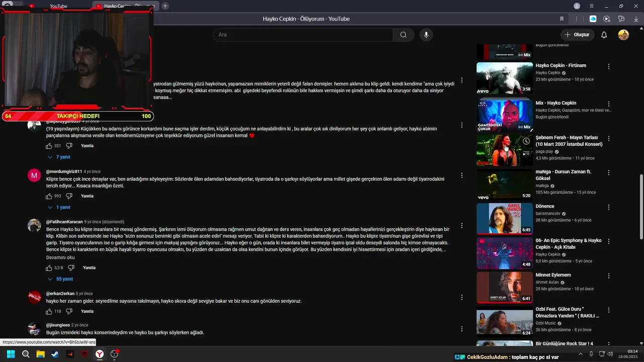644x362 pixels.
Task: Open more options for @FatihcanKaracan comment
Action: click(462, 225)
